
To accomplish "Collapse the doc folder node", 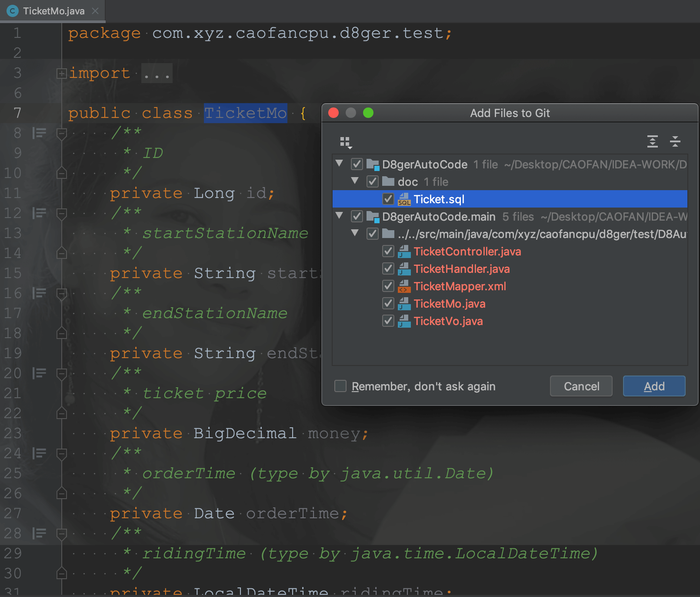I will tap(355, 181).
